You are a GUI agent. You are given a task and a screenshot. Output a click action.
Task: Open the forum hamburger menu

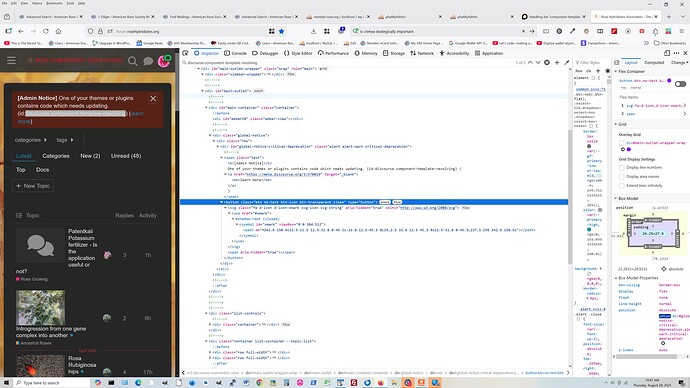(11, 61)
